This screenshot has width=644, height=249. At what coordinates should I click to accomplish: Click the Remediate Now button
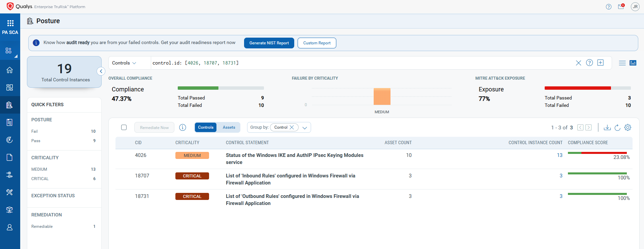click(x=154, y=128)
